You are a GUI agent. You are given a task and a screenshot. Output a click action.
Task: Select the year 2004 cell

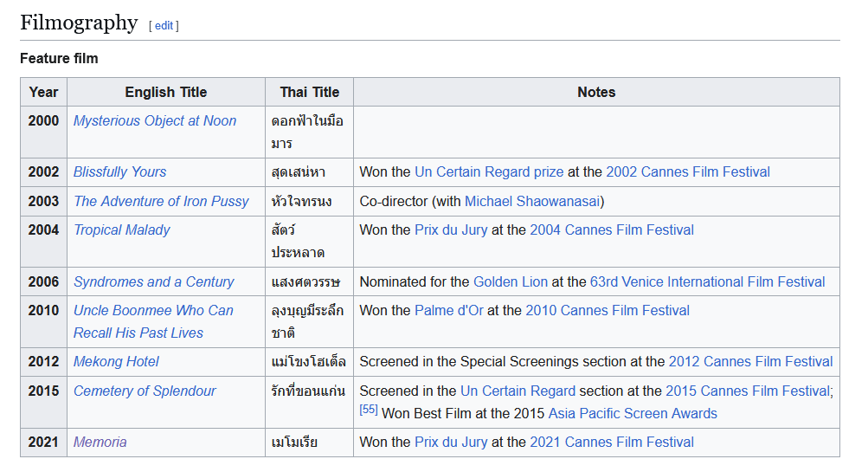[44, 242]
